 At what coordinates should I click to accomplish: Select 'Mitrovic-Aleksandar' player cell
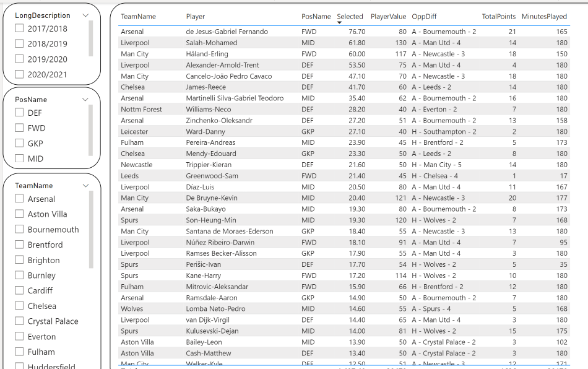tap(217, 287)
